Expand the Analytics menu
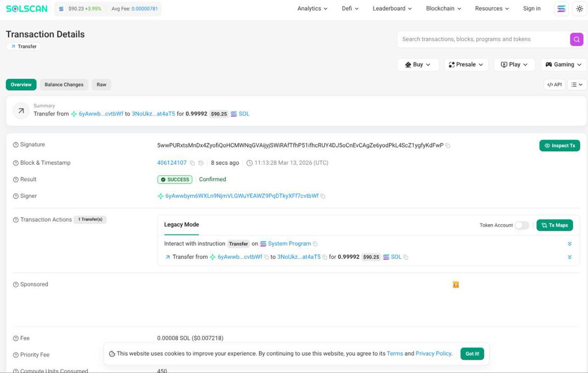 [313, 9]
